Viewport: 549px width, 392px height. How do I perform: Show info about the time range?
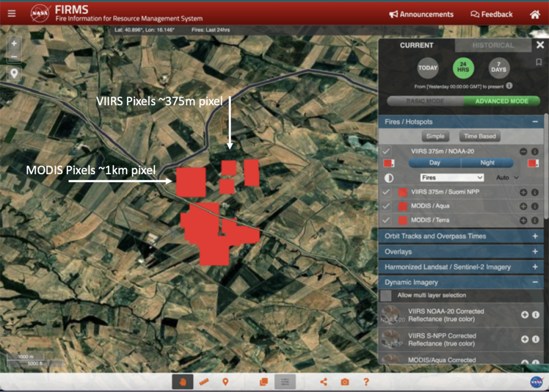[509, 86]
